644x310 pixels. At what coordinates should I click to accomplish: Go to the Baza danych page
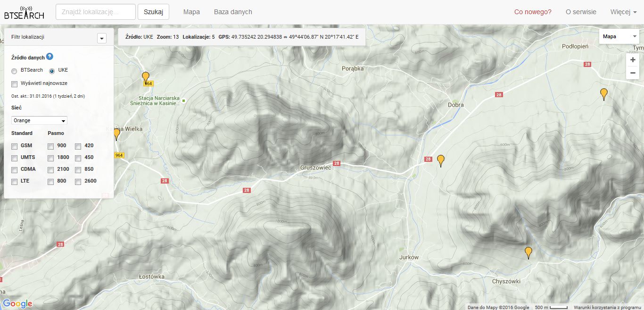click(233, 12)
